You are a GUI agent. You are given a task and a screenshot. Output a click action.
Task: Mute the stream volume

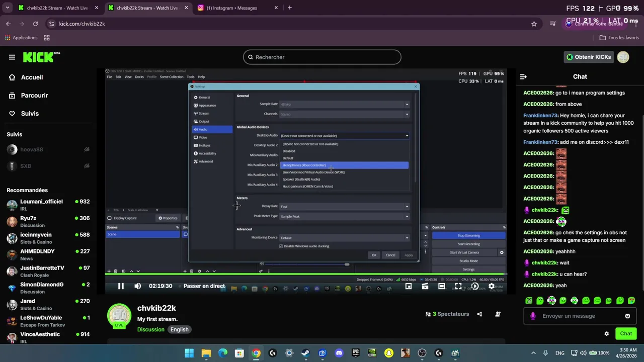(137, 286)
